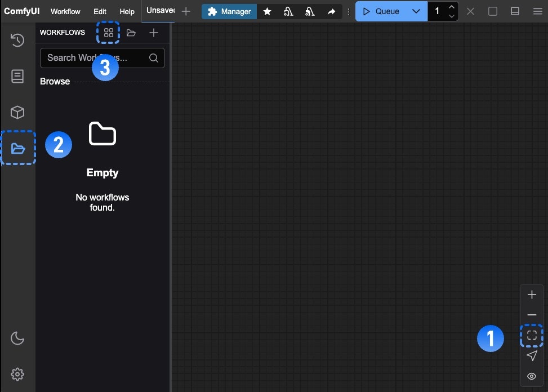
Task: Open the Model Library panel
Action: coord(17,112)
